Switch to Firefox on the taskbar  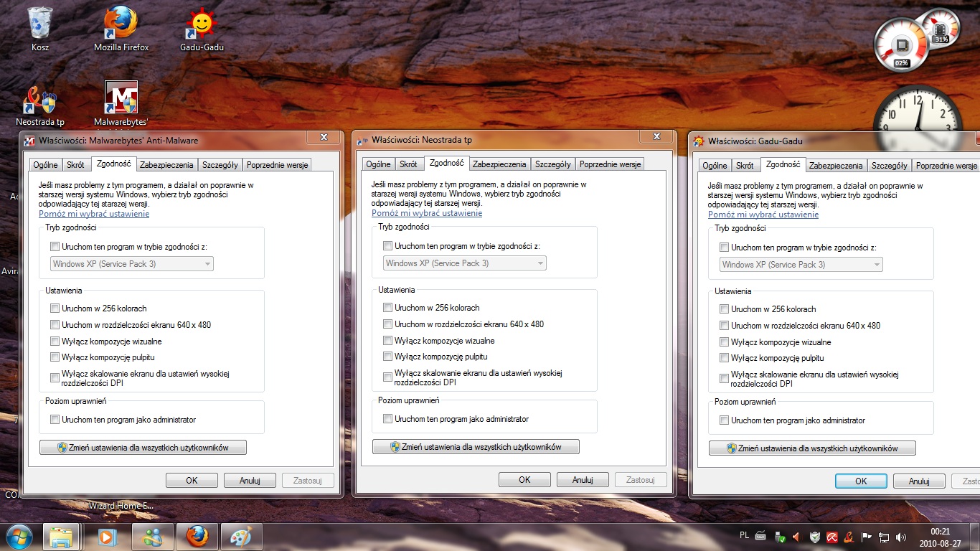point(197,536)
